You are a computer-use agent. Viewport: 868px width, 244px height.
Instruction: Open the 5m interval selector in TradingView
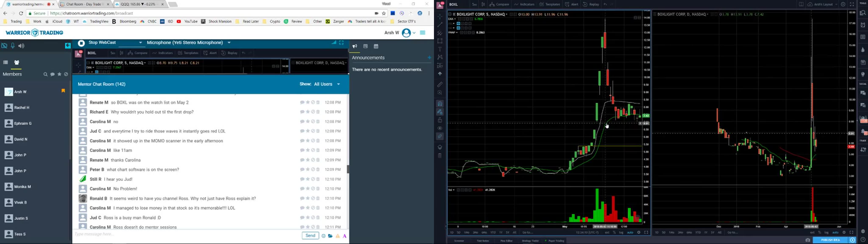(x=474, y=4)
